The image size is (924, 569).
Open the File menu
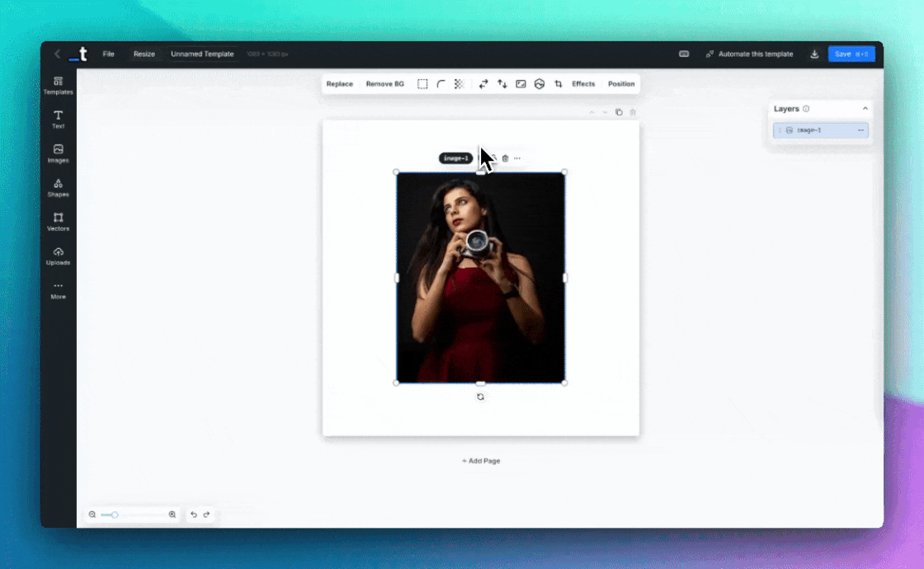[108, 54]
